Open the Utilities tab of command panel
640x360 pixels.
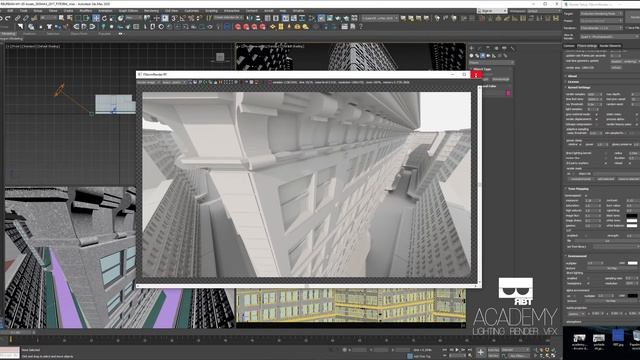click(512, 49)
